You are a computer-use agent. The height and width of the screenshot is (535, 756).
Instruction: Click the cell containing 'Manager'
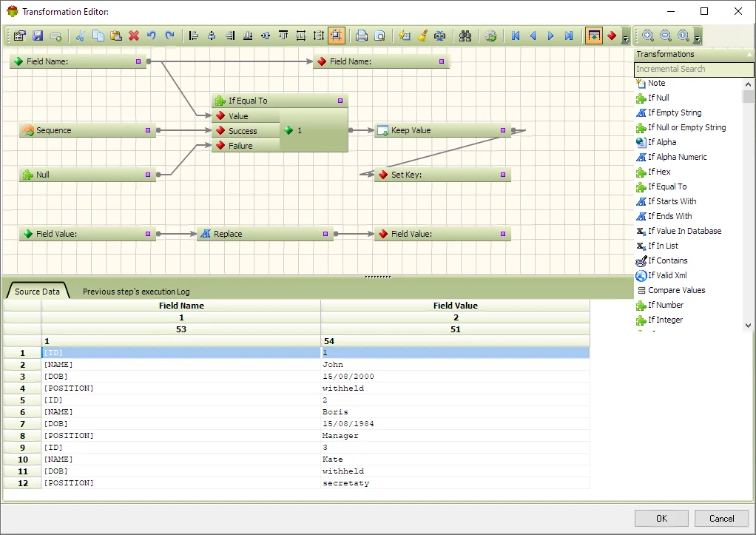tap(455, 436)
